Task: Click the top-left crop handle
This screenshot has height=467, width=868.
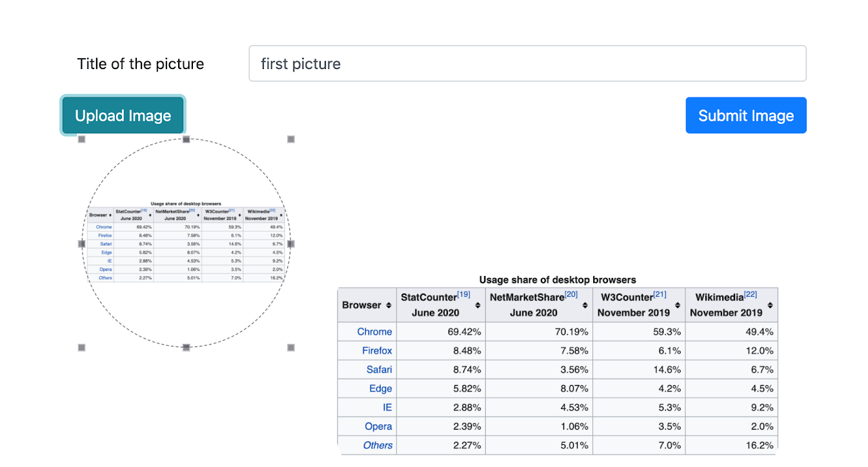Action: pos(82,139)
